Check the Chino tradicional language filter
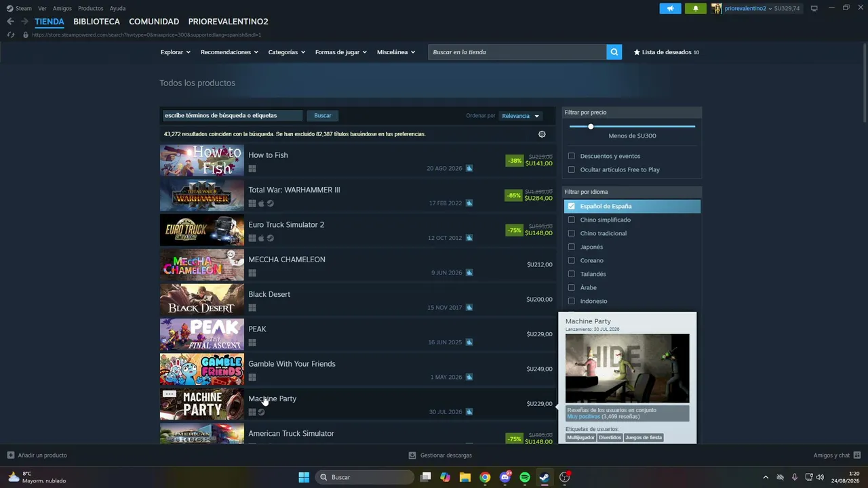This screenshot has height=488, width=868. (572, 233)
